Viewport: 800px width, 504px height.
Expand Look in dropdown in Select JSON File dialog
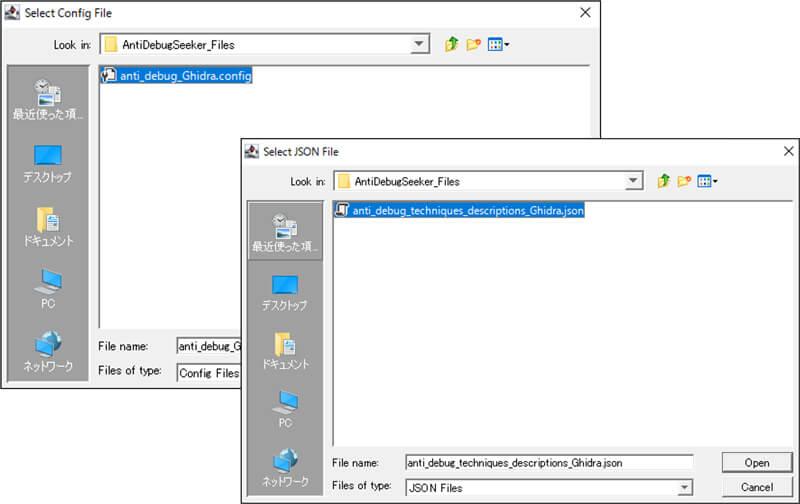[x=633, y=181]
